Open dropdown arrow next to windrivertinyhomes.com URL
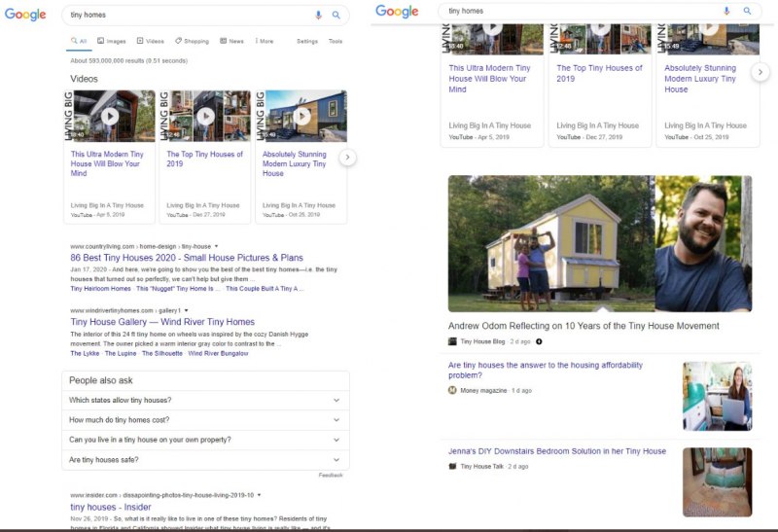This screenshot has height=532, width=778. [x=186, y=310]
